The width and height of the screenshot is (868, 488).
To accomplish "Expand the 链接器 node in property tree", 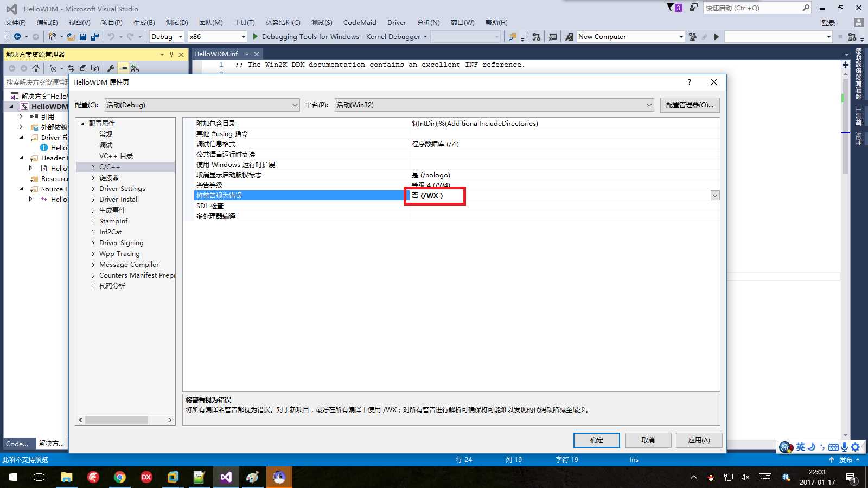I will (x=93, y=178).
